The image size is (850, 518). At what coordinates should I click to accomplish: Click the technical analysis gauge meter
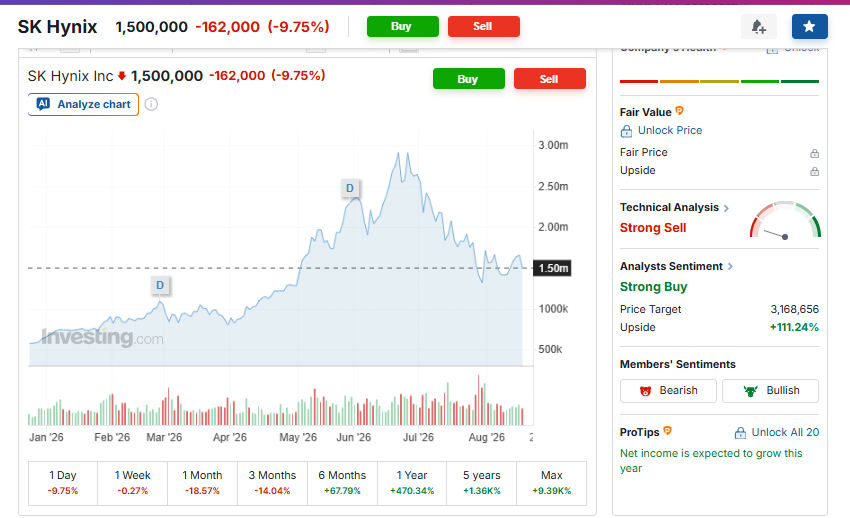click(785, 219)
